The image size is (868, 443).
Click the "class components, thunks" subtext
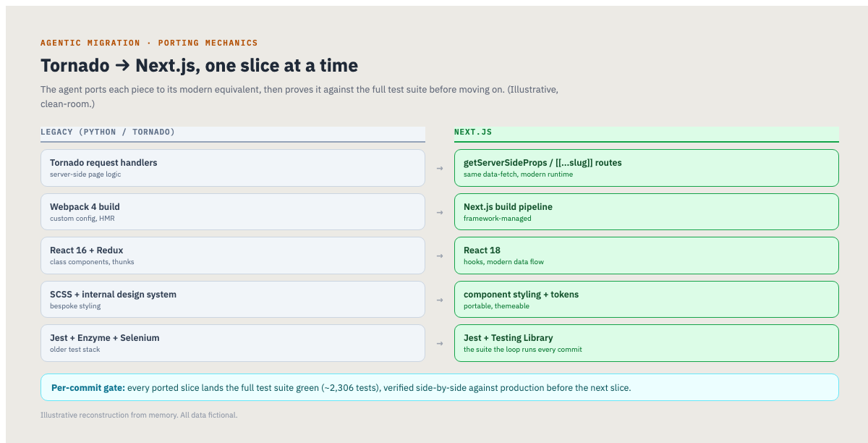(x=92, y=262)
